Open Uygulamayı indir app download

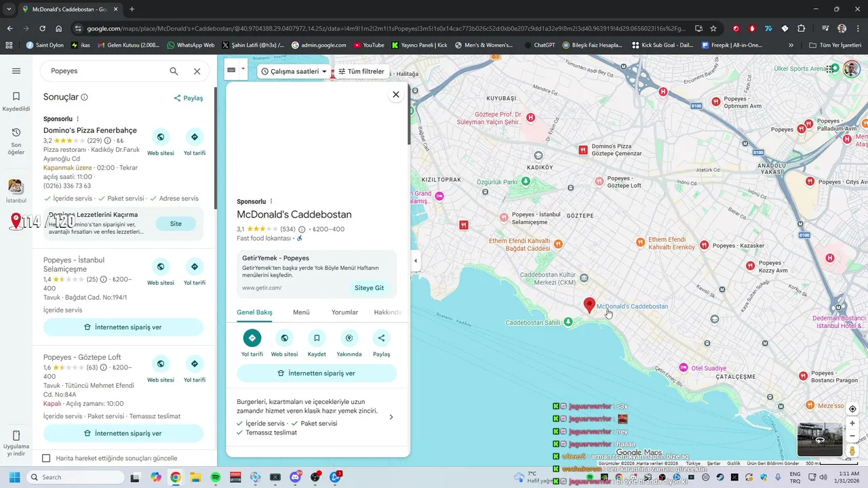click(x=16, y=443)
